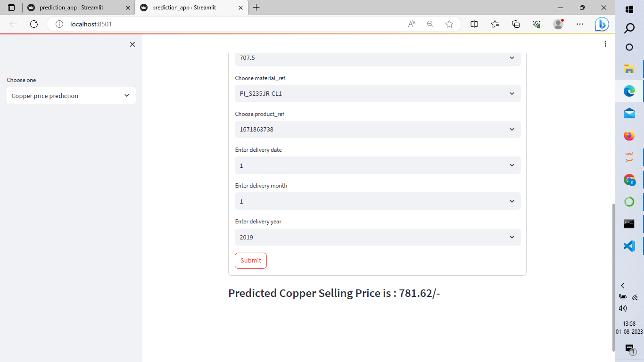The height and width of the screenshot is (362, 644).
Task: Close the Streamlit sidebar with the X icon
Action: tap(132, 44)
